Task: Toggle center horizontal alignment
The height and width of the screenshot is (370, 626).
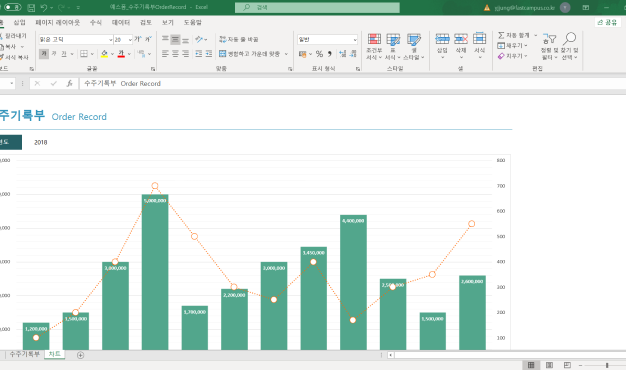Action: (x=175, y=53)
